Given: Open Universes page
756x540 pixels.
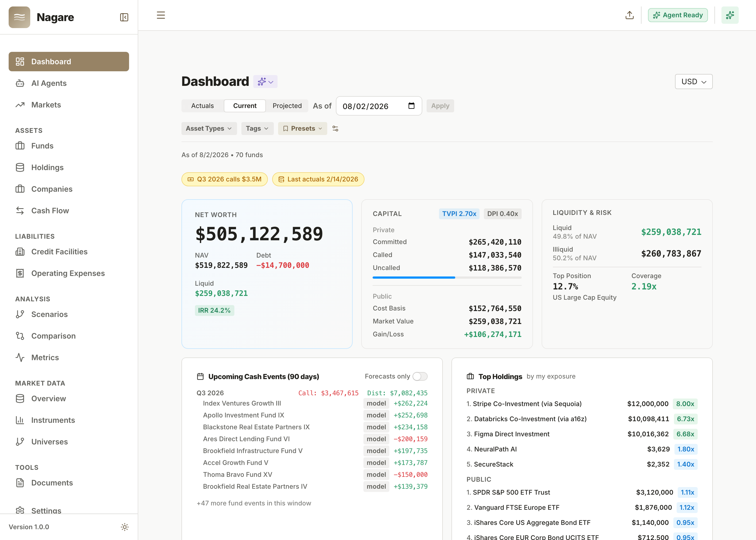Looking at the screenshot, I should [x=69, y=441].
